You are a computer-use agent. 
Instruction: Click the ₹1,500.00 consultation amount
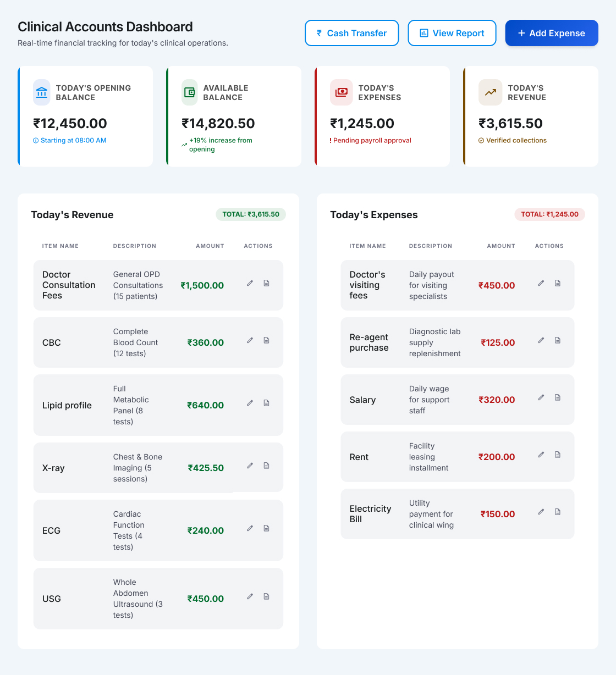click(202, 285)
